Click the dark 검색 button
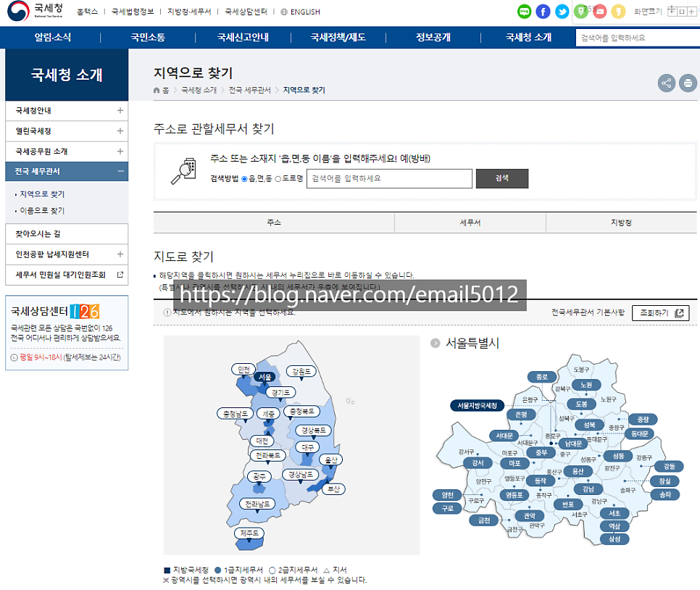The width and height of the screenshot is (700, 590). tap(501, 178)
